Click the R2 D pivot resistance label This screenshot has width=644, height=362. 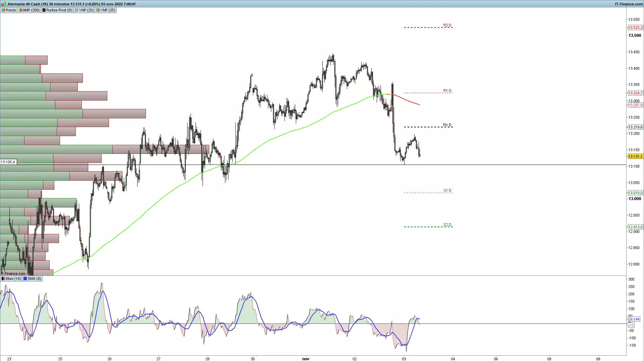click(447, 25)
